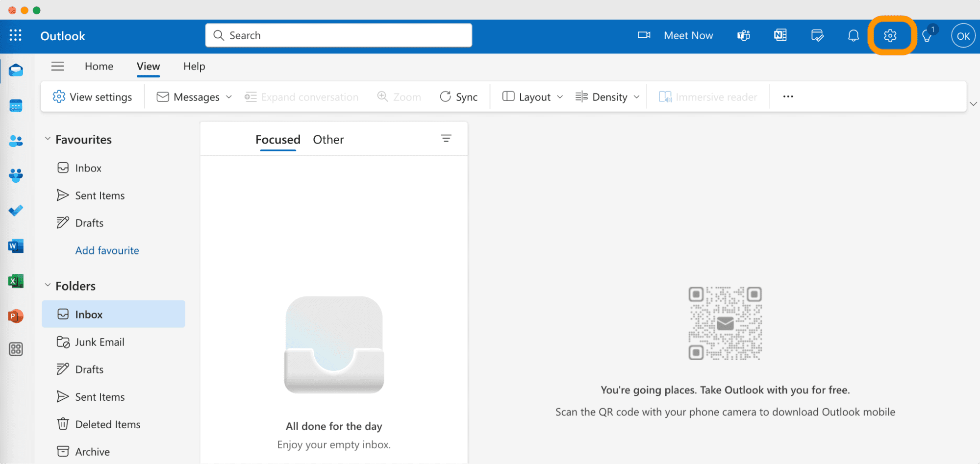
Task: Open the Help tab
Action: tap(194, 66)
